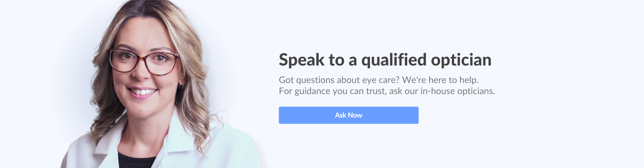Screen dimensions: 644x168
Task: Click the "Got questions about eye care?" sentence
Action: (339, 80)
